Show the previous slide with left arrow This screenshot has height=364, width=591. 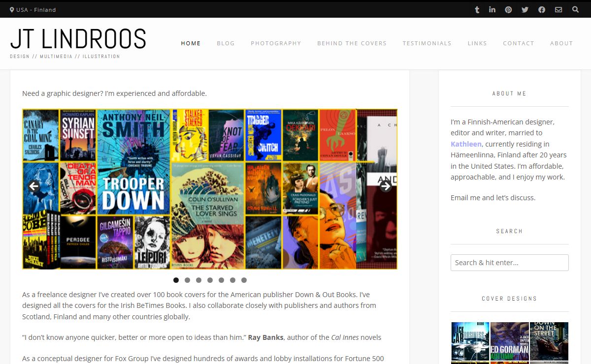(x=33, y=186)
